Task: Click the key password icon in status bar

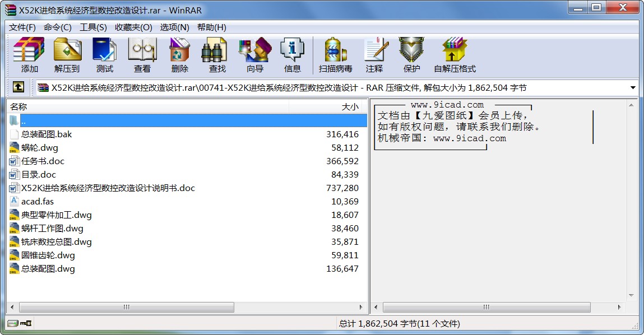Action: [26, 323]
